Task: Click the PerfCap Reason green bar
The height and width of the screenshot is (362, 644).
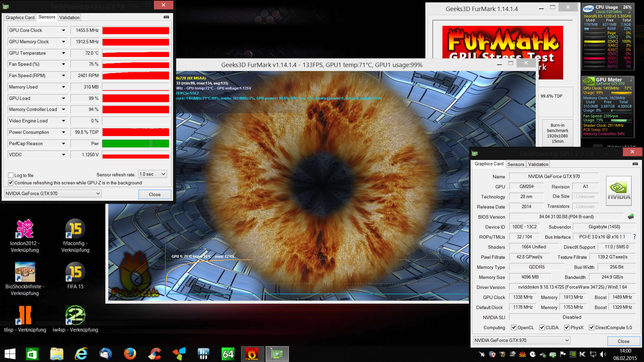Action: (136, 143)
